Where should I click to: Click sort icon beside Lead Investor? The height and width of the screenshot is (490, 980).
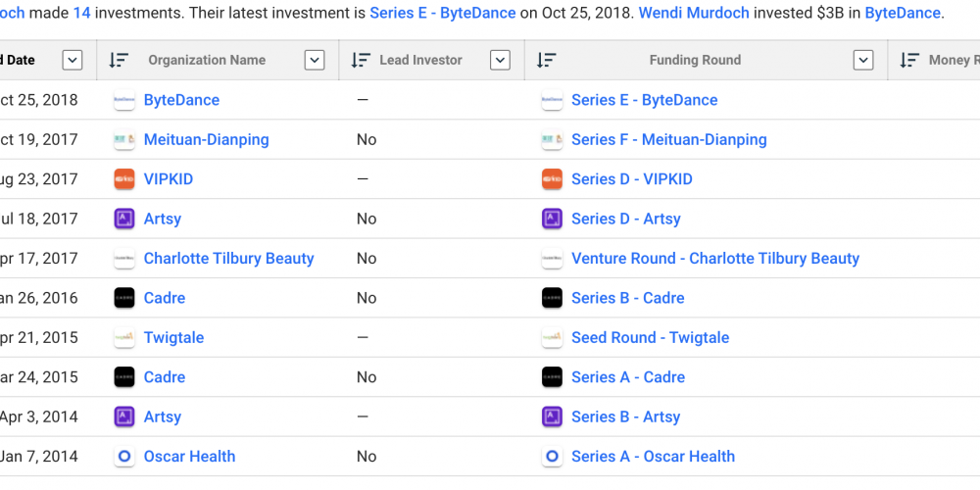[x=361, y=60]
